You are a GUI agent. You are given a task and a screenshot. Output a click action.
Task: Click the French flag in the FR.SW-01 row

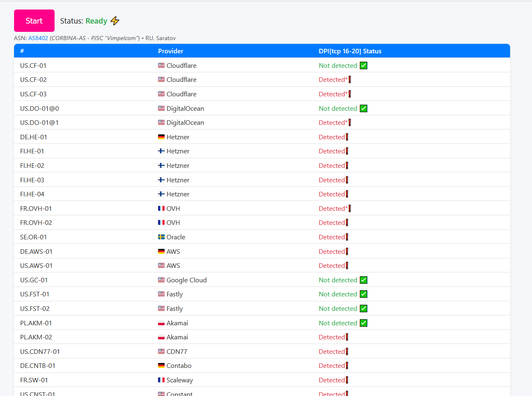coord(161,380)
